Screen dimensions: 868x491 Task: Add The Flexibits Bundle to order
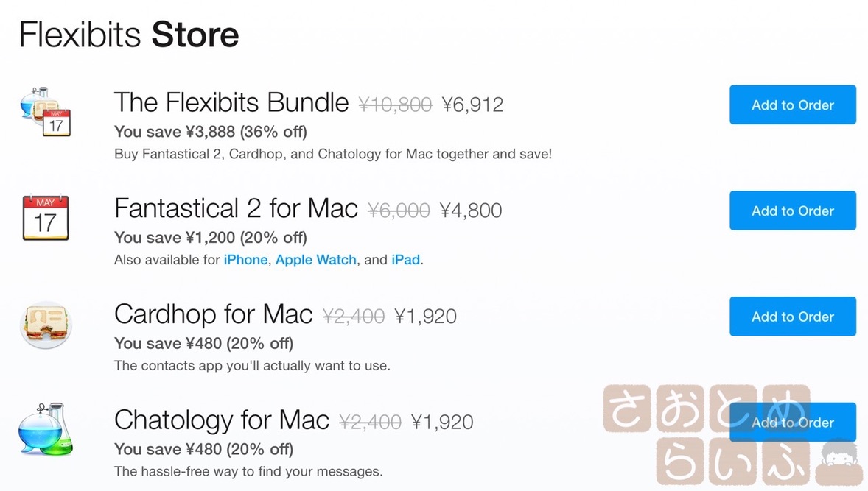point(792,105)
